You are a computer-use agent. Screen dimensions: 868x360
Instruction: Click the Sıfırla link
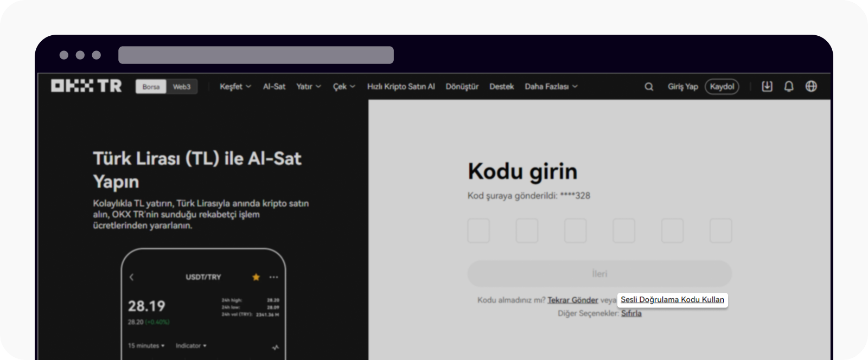(631, 313)
